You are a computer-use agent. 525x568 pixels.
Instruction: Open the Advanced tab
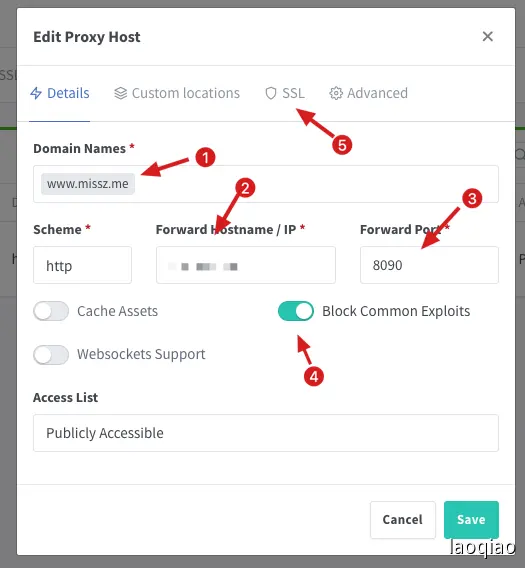click(368, 93)
